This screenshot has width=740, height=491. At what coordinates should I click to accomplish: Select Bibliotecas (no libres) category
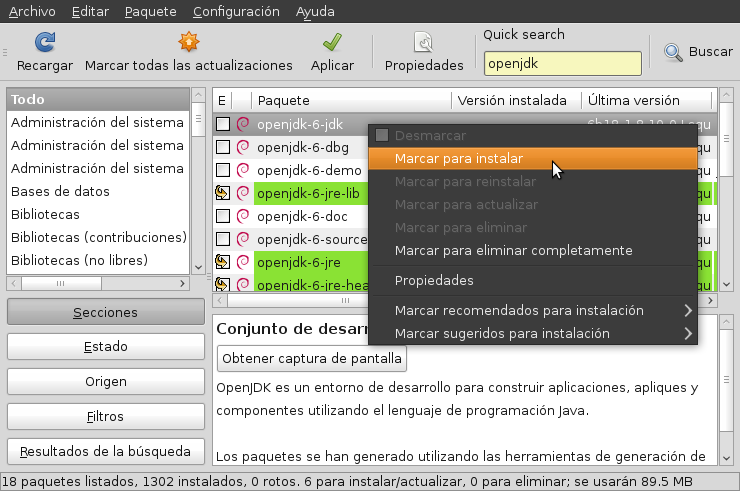point(98,260)
